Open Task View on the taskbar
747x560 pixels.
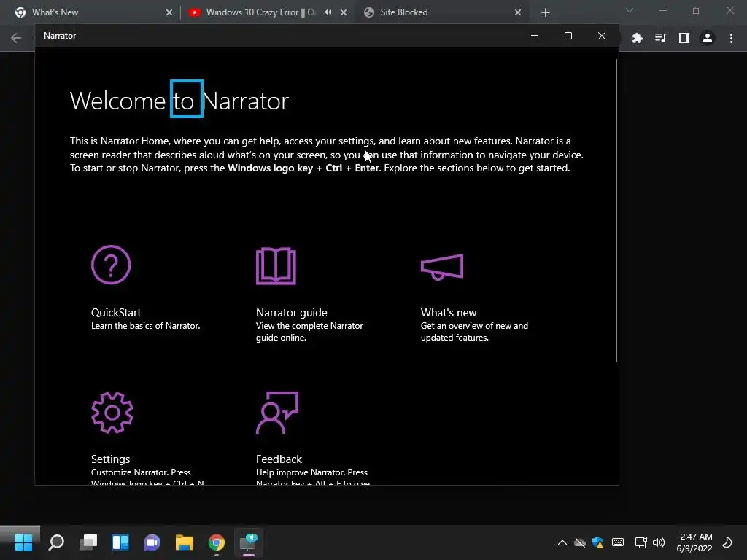pyautogui.click(x=88, y=542)
